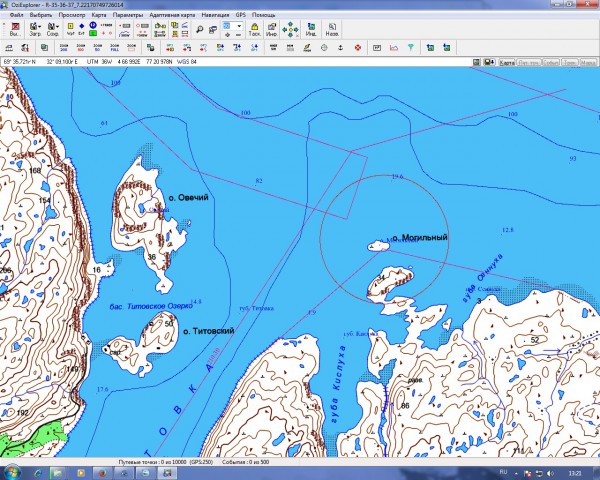Viewport: 600px width, 480px height.
Task: Click the volume speaker tray icon
Action: coord(551,473)
